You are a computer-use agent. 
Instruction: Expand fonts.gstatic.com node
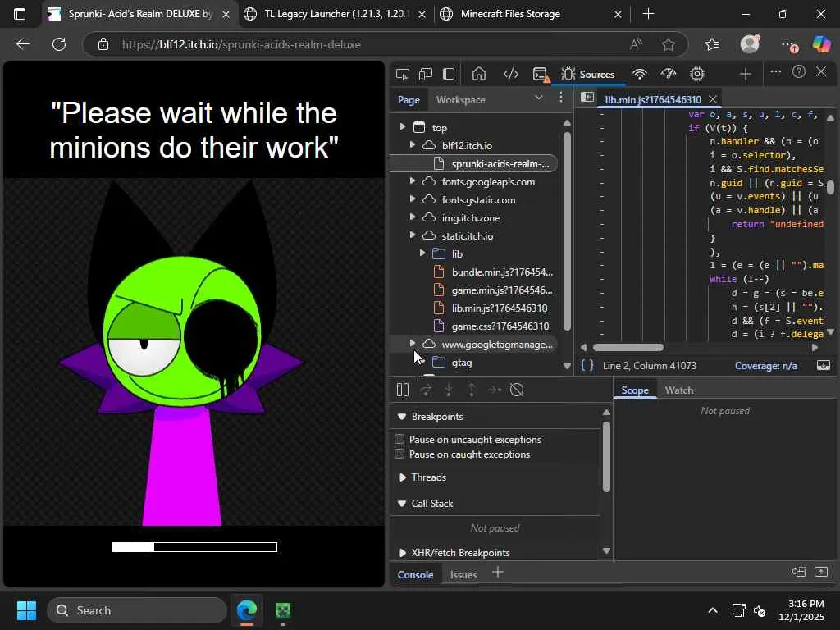point(413,199)
